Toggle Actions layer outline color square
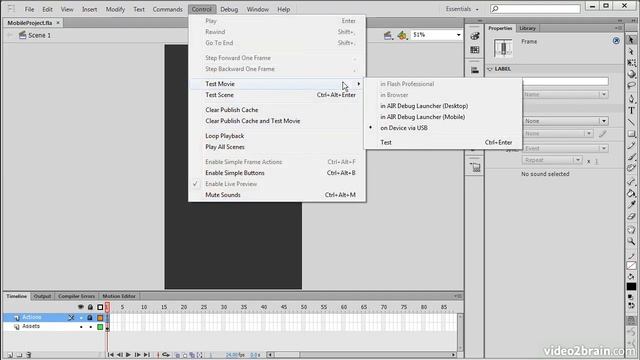 click(100, 318)
